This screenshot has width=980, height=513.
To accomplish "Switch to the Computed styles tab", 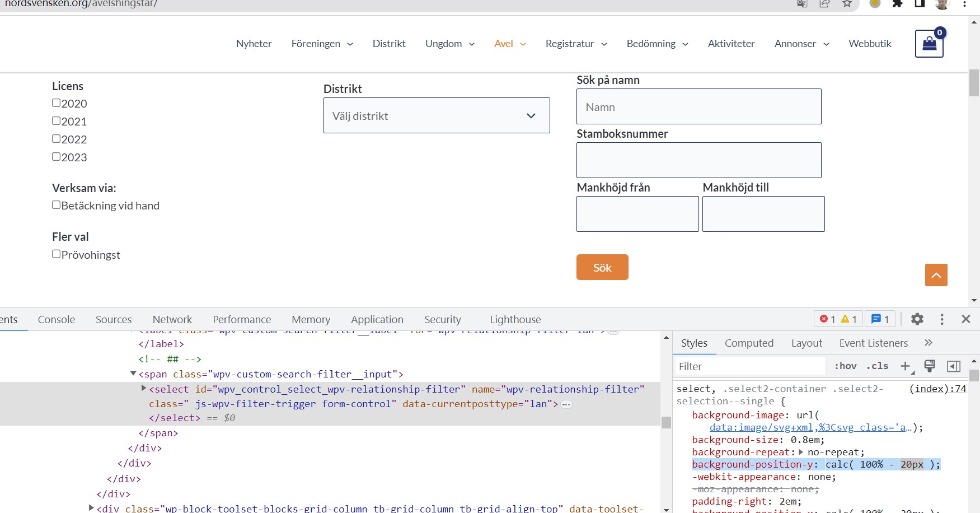I will tap(749, 343).
